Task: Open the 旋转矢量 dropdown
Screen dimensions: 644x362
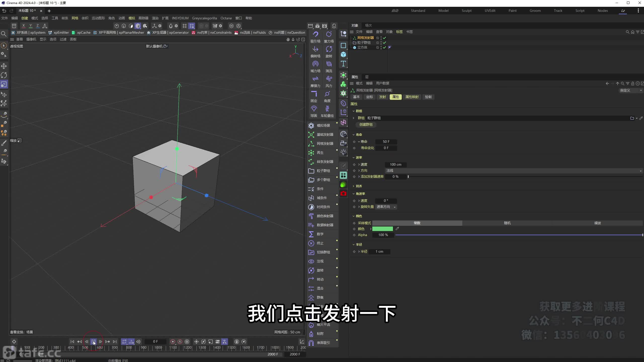Action: pyautogui.click(x=386, y=207)
